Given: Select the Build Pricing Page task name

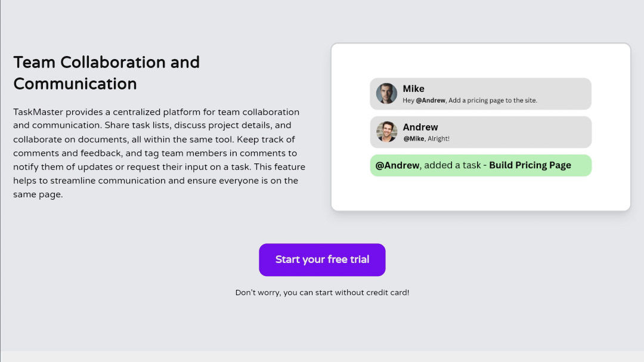Looking at the screenshot, I should pos(530,165).
